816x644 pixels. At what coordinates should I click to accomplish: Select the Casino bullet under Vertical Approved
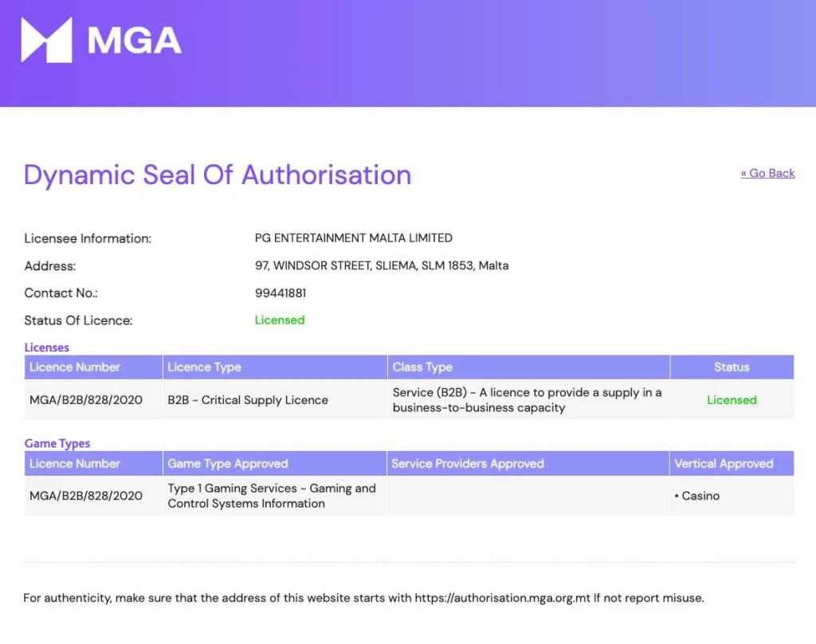tap(697, 496)
